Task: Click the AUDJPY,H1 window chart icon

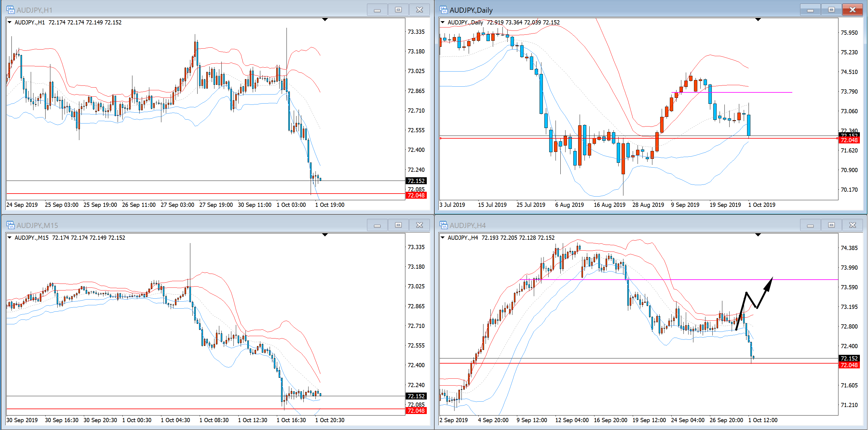Action: point(11,10)
